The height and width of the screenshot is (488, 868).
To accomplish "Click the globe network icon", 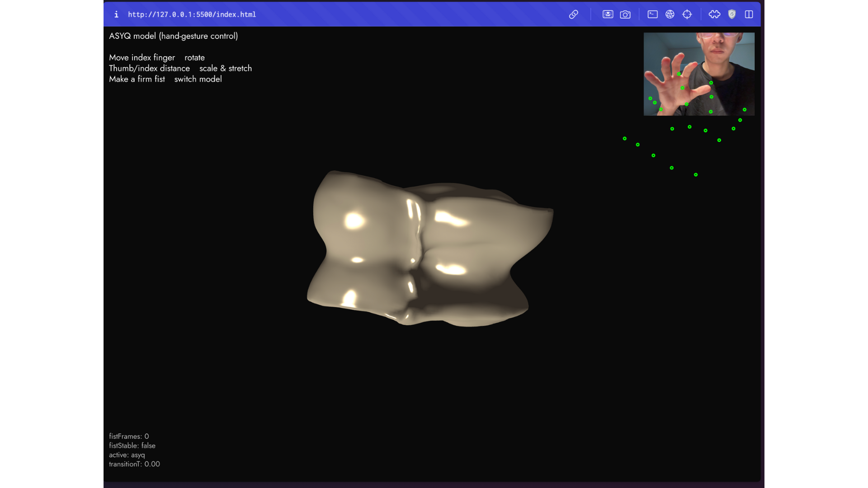I will tap(670, 14).
